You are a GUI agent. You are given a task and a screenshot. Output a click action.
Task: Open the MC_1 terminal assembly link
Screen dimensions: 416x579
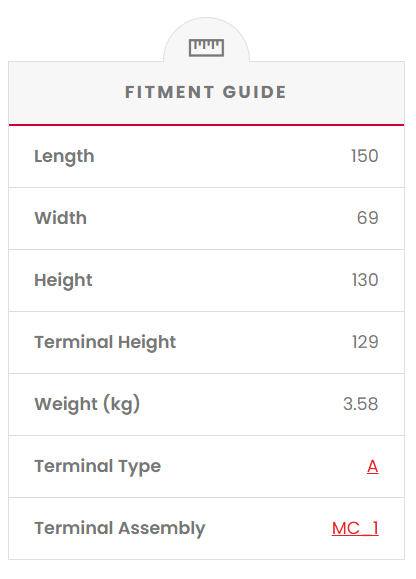355,528
